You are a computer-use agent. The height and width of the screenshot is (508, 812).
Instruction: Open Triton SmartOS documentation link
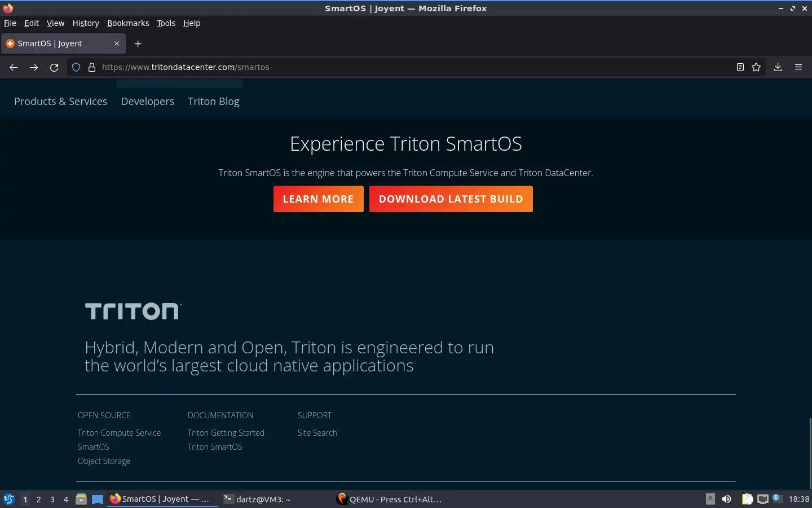click(x=215, y=447)
